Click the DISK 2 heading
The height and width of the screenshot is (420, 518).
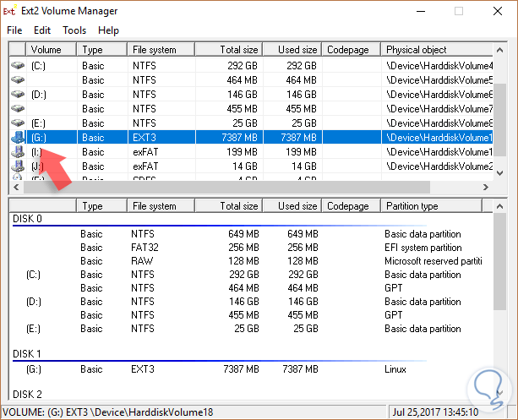pos(27,394)
